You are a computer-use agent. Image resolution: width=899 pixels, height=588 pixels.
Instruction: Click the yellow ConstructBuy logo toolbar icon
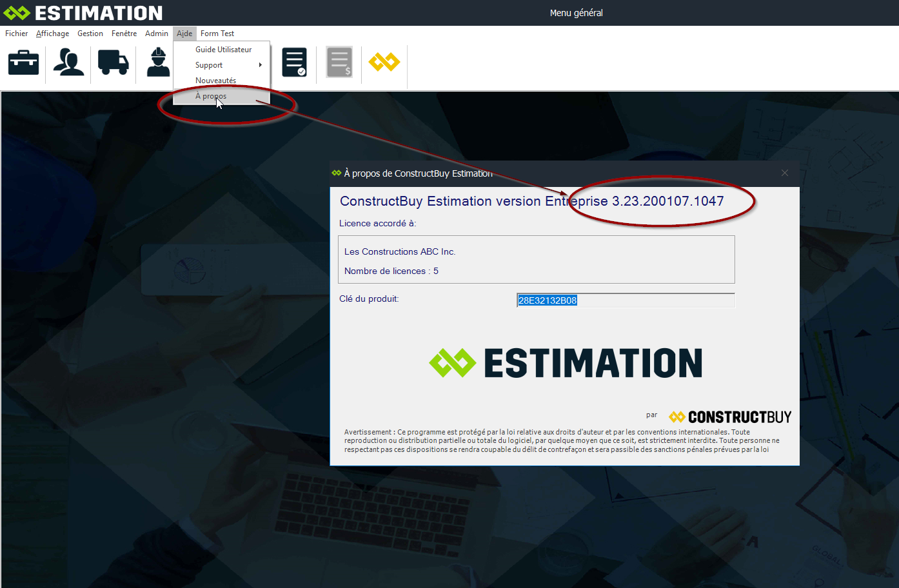[384, 63]
